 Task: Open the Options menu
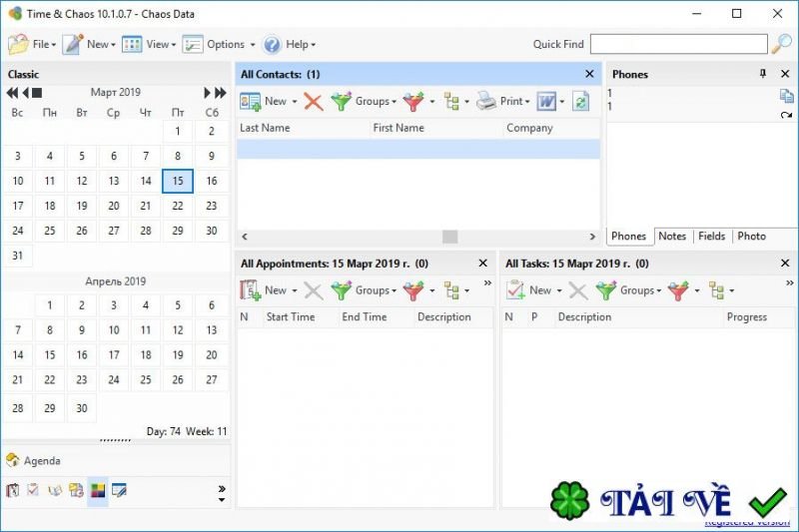click(x=219, y=44)
